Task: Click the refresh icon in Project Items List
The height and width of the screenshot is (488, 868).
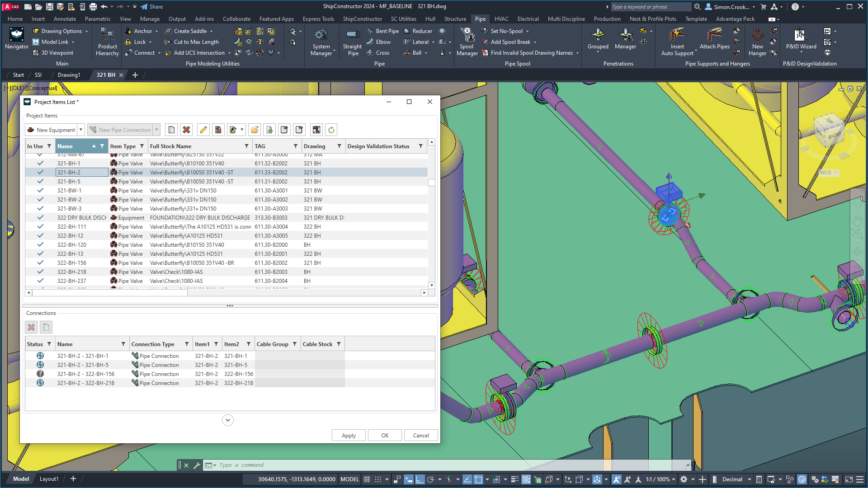Action: tap(331, 130)
